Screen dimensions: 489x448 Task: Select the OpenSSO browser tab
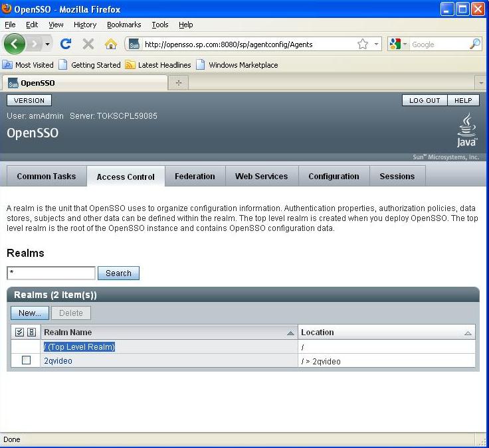tap(85, 83)
